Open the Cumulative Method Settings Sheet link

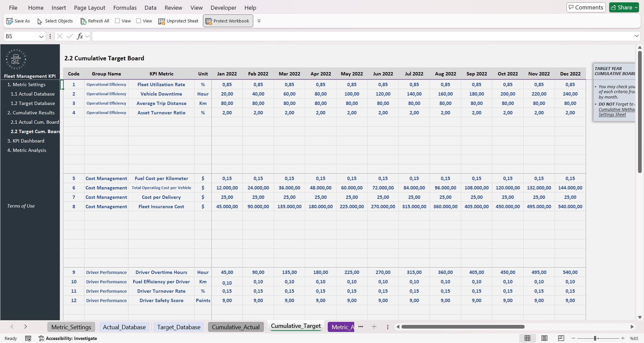click(614, 112)
